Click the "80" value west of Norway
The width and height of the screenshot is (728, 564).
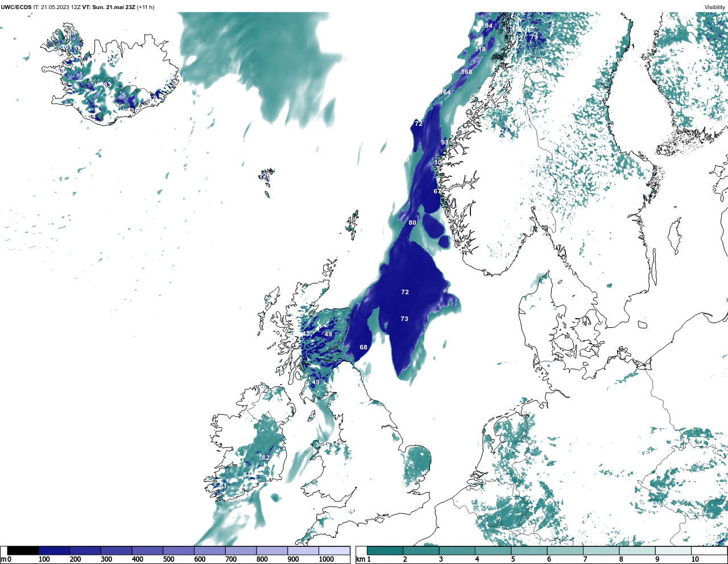point(412,223)
